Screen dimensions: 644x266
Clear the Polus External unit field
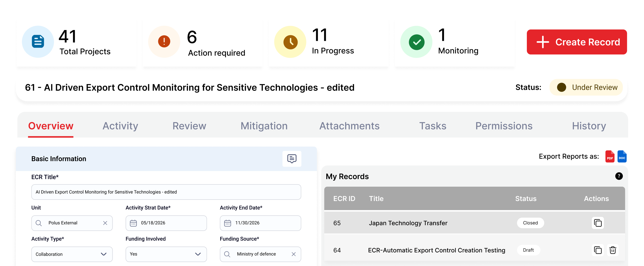105,223
